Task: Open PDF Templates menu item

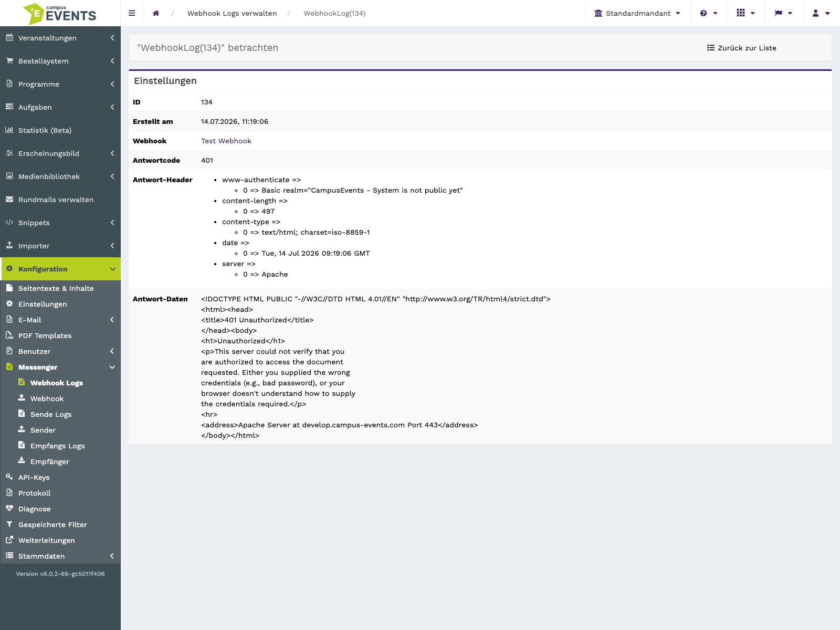Action: click(x=45, y=335)
